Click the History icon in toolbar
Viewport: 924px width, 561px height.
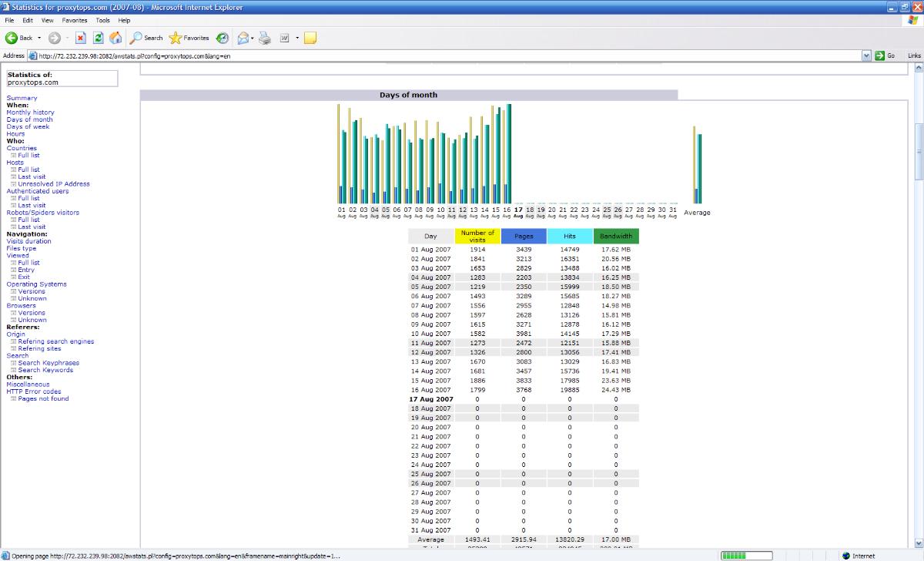(x=223, y=38)
